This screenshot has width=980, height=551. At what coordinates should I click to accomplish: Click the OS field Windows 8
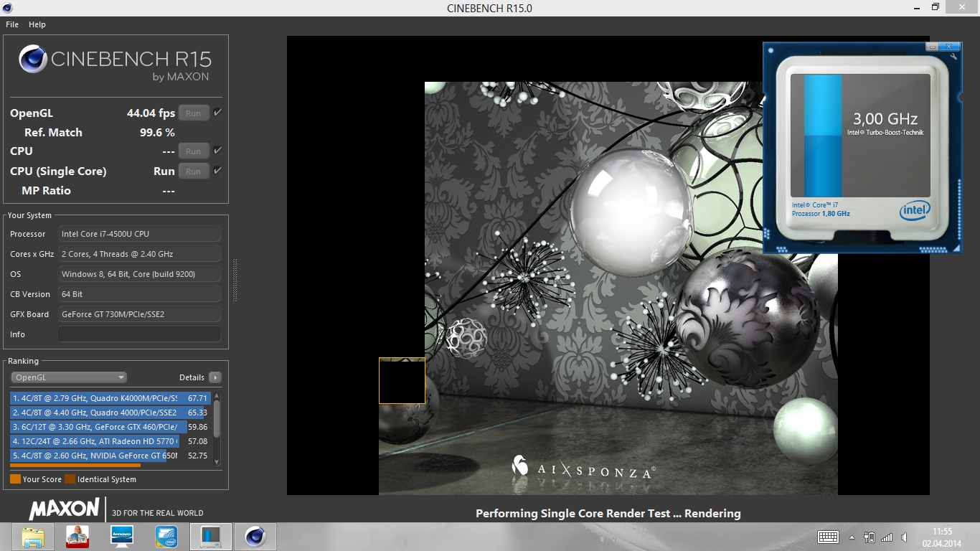click(x=139, y=274)
